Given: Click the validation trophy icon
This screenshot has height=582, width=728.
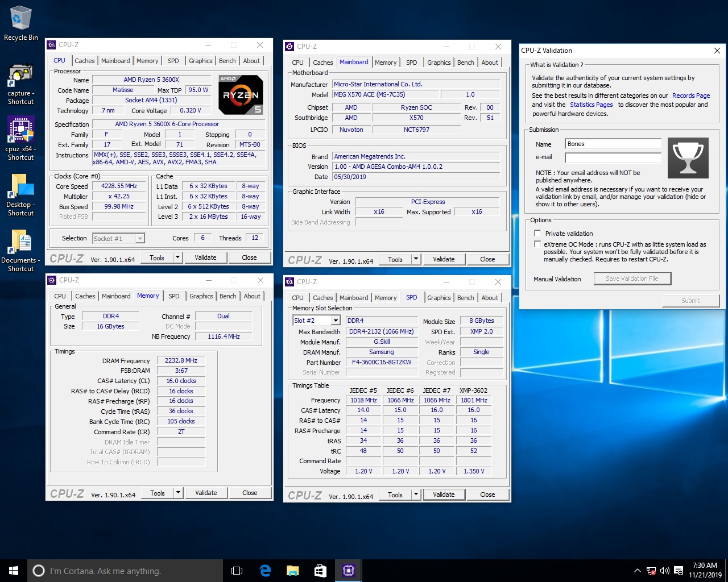Looking at the screenshot, I should coord(688,158).
